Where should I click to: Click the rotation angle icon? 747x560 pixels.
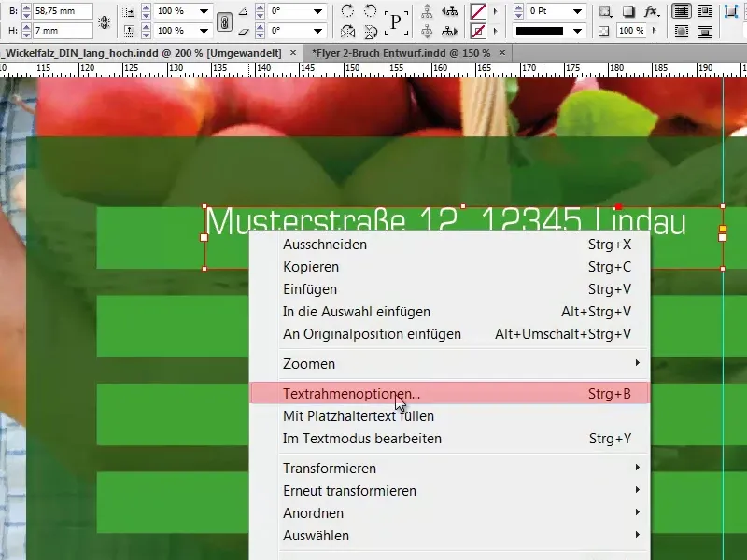pos(243,11)
